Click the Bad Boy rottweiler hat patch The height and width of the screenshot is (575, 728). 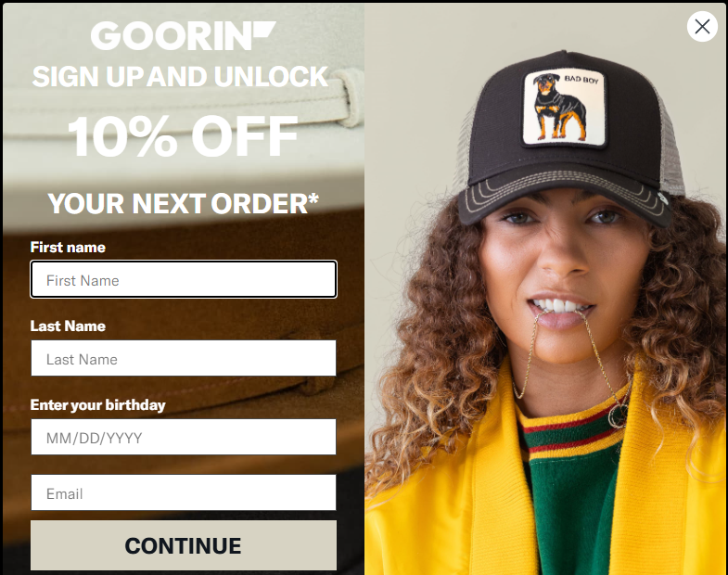click(x=564, y=109)
